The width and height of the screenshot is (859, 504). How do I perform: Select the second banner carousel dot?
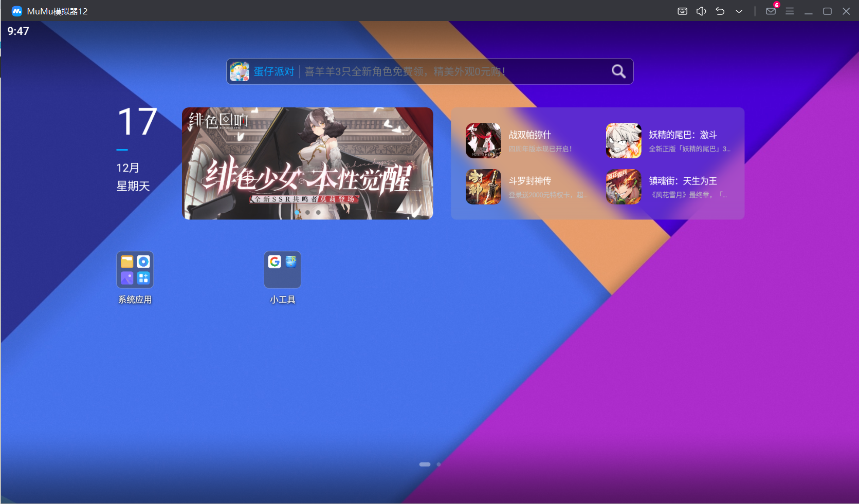coord(307,212)
